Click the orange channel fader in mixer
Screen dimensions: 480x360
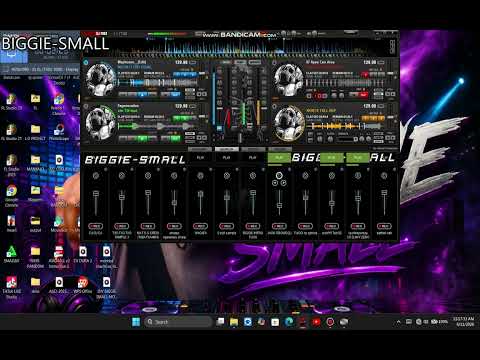pos(258,113)
